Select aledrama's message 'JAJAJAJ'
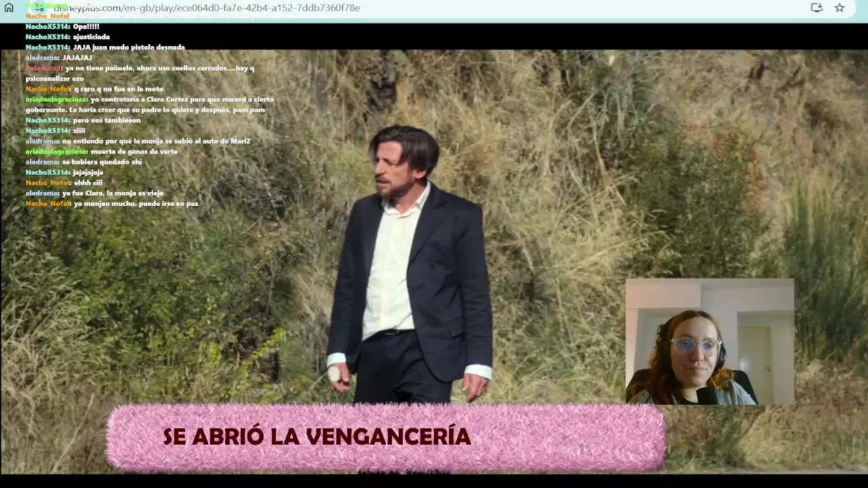Screen dimensions: 868x488 coord(77,58)
